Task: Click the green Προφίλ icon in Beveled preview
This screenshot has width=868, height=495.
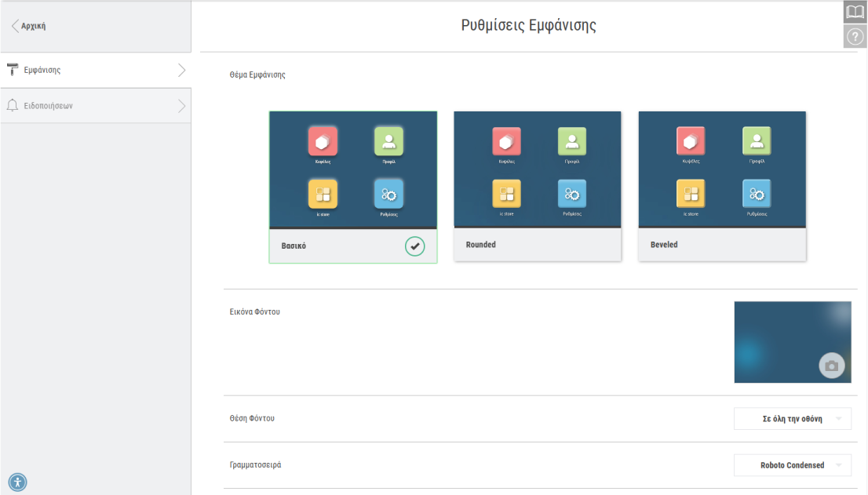Action: pyautogui.click(x=757, y=141)
